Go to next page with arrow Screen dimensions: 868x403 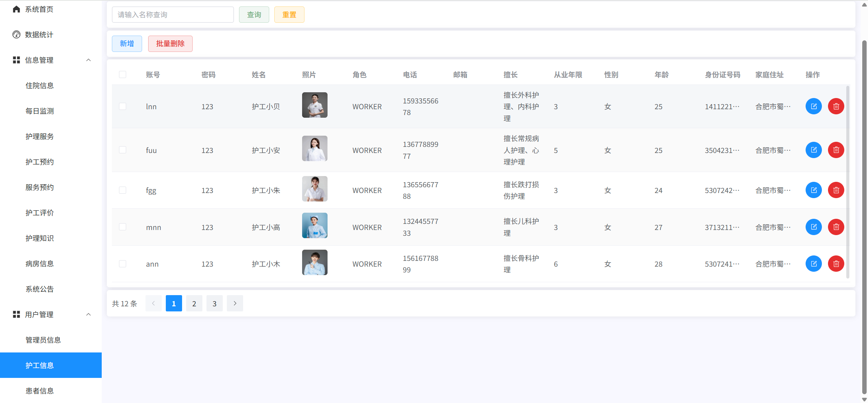pyautogui.click(x=235, y=303)
